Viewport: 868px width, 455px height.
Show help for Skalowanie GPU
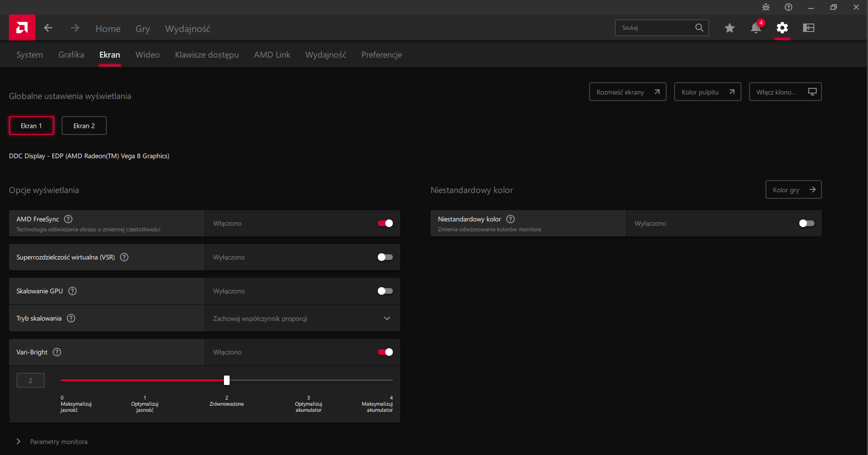click(72, 291)
